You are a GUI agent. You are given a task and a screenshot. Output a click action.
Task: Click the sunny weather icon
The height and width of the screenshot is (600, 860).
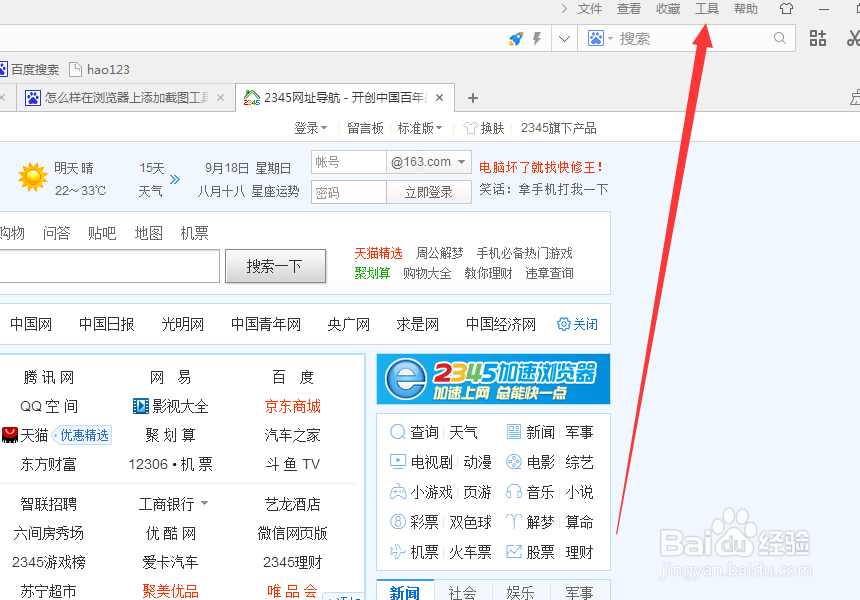tap(32, 177)
